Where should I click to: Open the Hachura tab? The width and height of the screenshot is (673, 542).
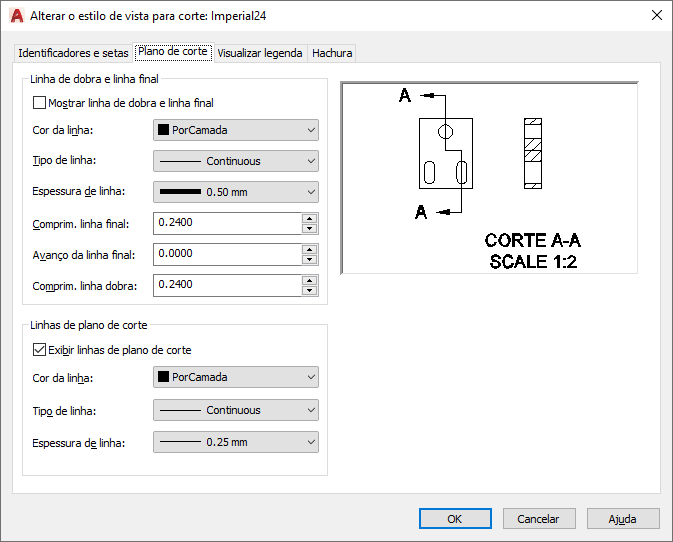pos(332,53)
